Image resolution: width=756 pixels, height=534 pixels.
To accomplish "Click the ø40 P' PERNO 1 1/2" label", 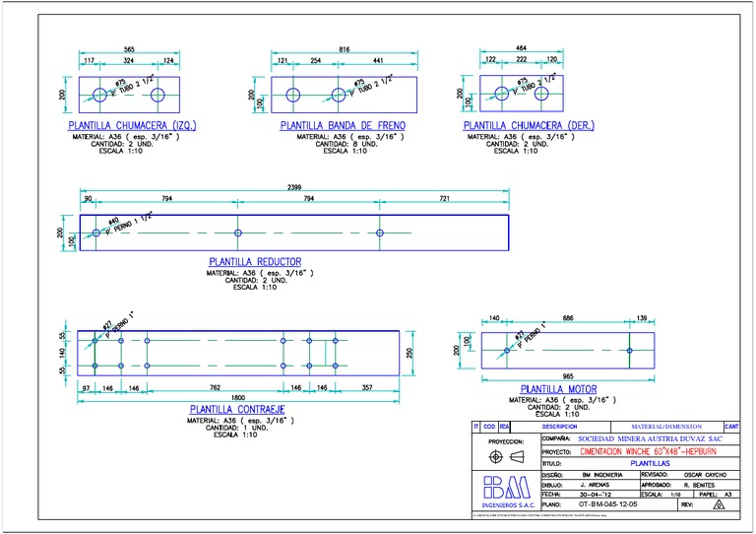I will 129,223.
